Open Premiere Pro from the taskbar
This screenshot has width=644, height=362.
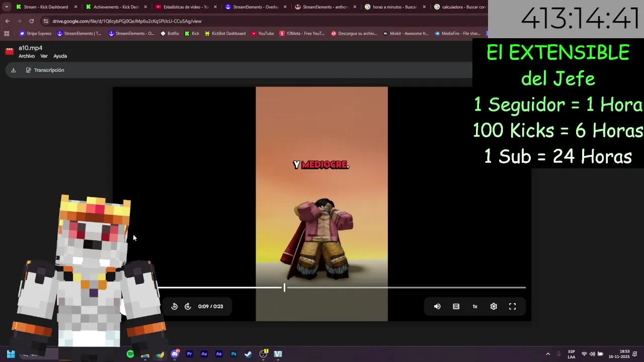pyautogui.click(x=189, y=354)
